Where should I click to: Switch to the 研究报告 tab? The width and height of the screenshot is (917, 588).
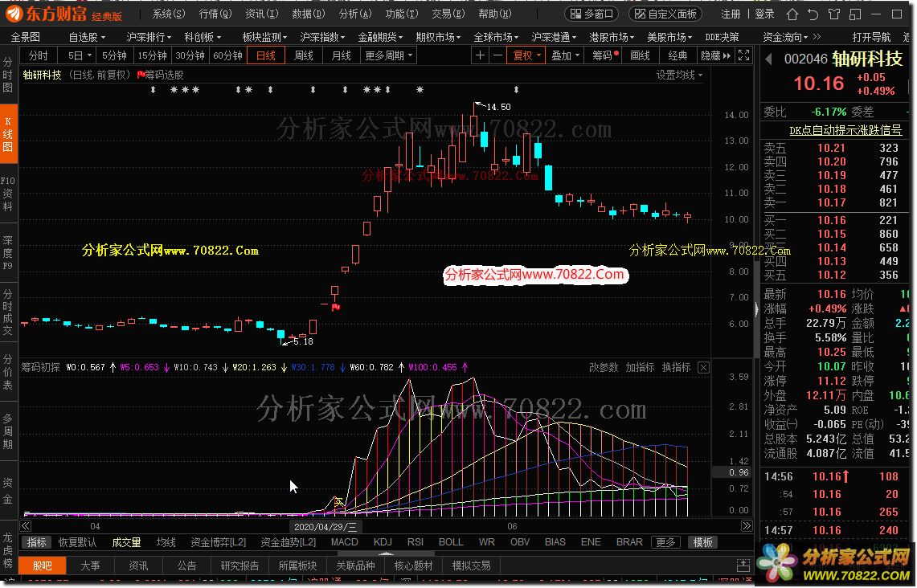click(x=240, y=566)
